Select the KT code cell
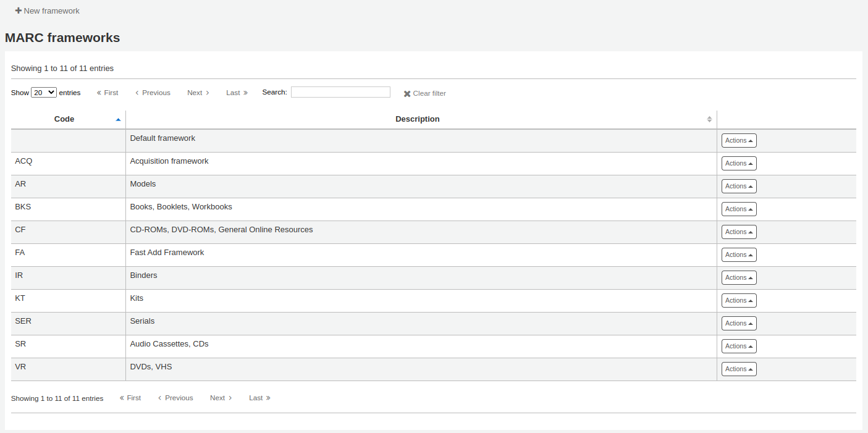Screen dimensions: 868x433 tap(68, 301)
